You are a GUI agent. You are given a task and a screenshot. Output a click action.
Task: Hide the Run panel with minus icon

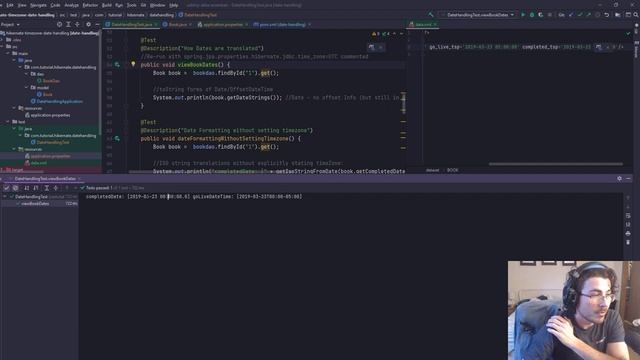(x=629, y=178)
